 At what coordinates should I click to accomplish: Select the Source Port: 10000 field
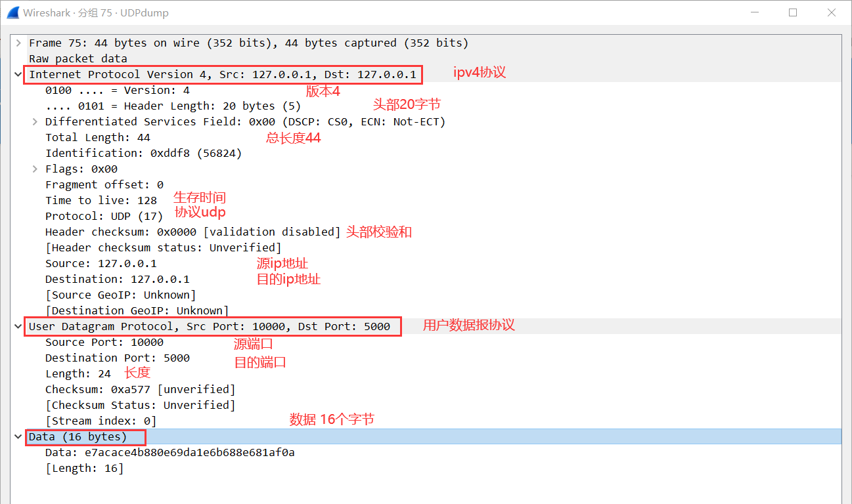point(104,342)
